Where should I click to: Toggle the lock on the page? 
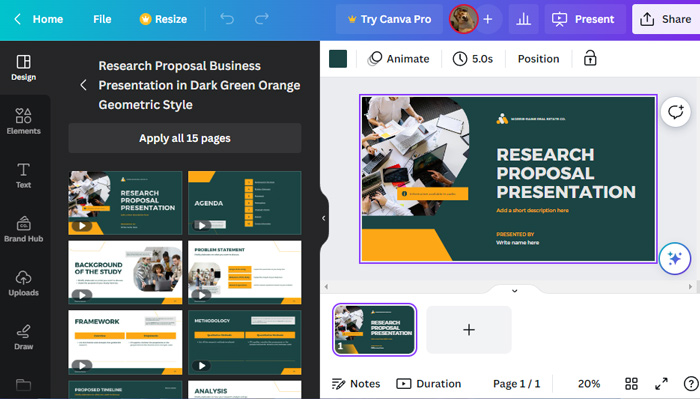click(x=590, y=58)
